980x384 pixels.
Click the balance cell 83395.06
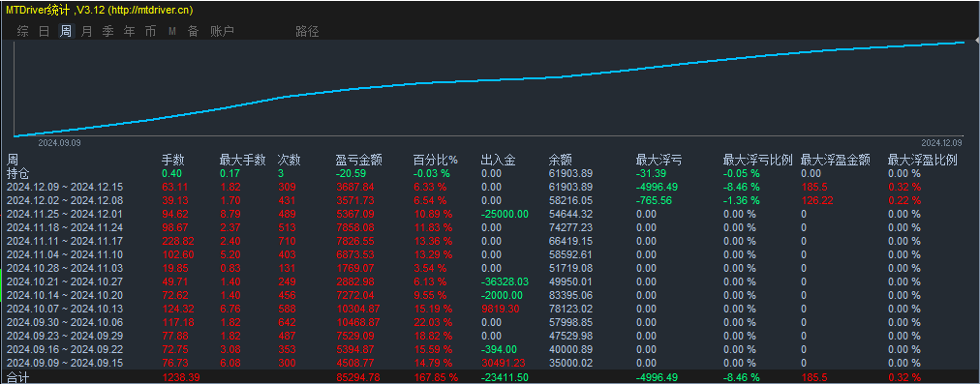tap(570, 295)
